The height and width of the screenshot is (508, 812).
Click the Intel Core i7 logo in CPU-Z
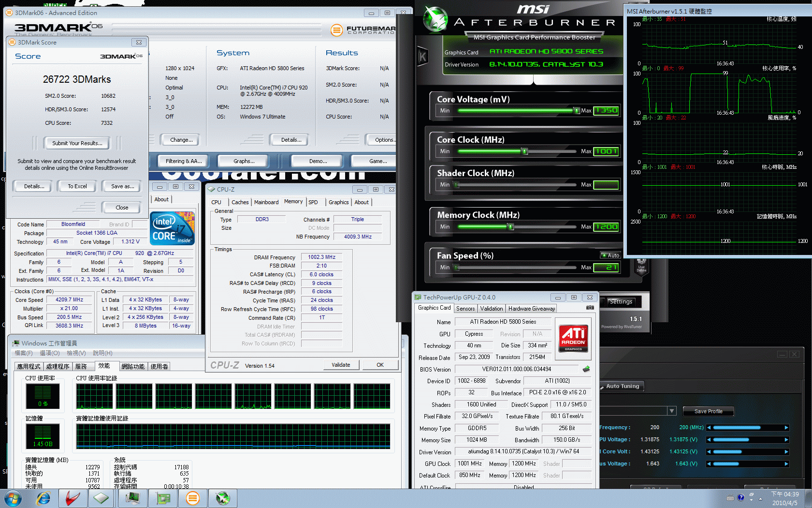[172, 228]
